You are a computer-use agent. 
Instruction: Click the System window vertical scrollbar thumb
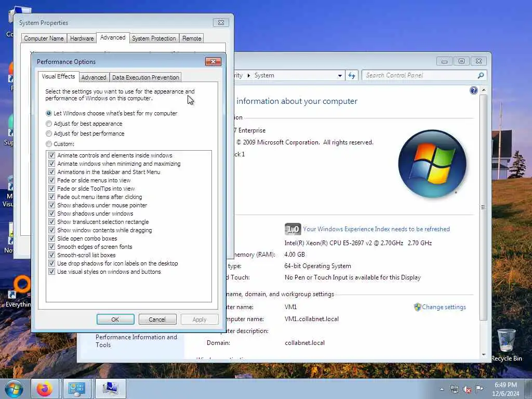[x=484, y=207]
